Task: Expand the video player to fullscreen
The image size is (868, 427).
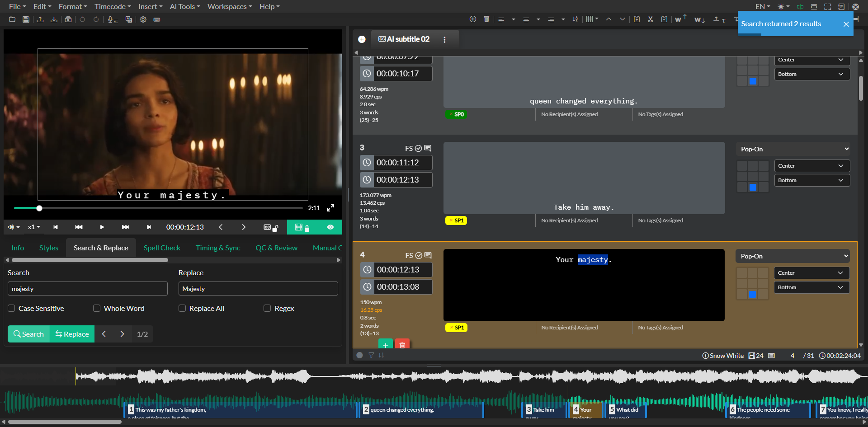Action: pyautogui.click(x=330, y=208)
